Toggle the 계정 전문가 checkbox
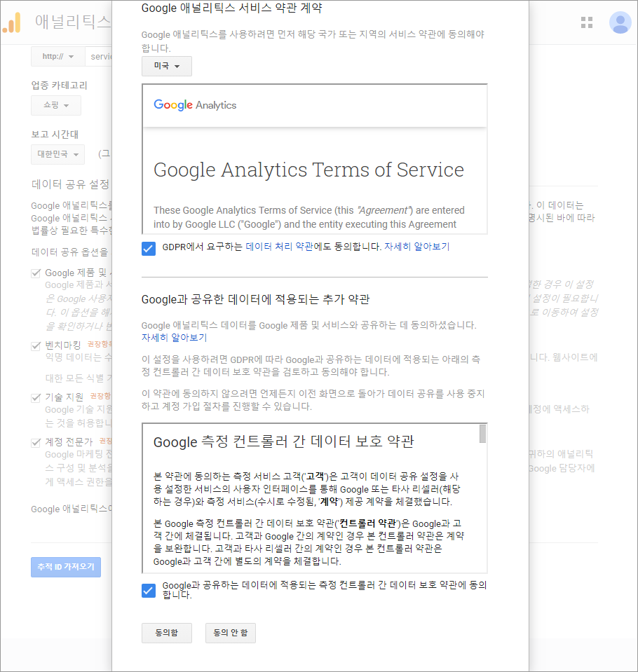Image resolution: width=638 pixels, height=672 pixels. (36, 443)
